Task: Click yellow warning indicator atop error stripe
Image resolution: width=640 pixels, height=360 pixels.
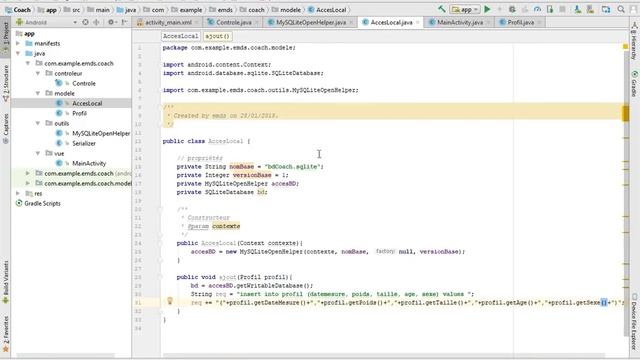Action: pyautogui.click(x=625, y=47)
